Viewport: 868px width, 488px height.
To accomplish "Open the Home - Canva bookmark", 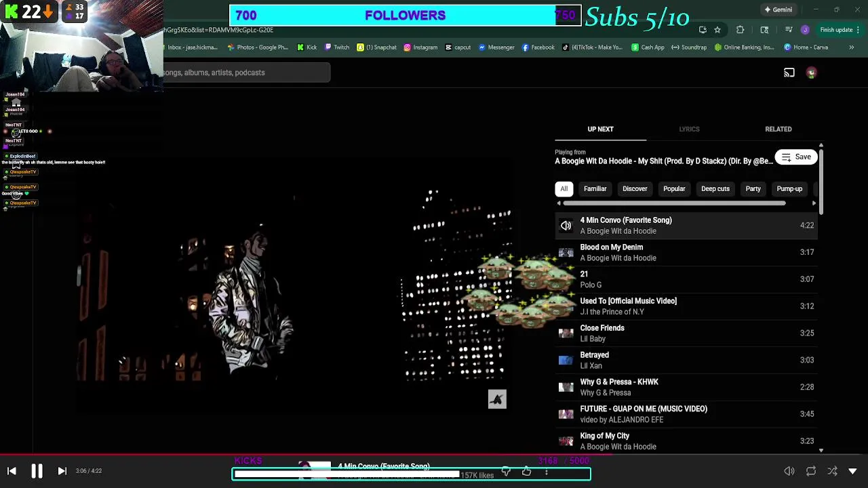I will [806, 47].
